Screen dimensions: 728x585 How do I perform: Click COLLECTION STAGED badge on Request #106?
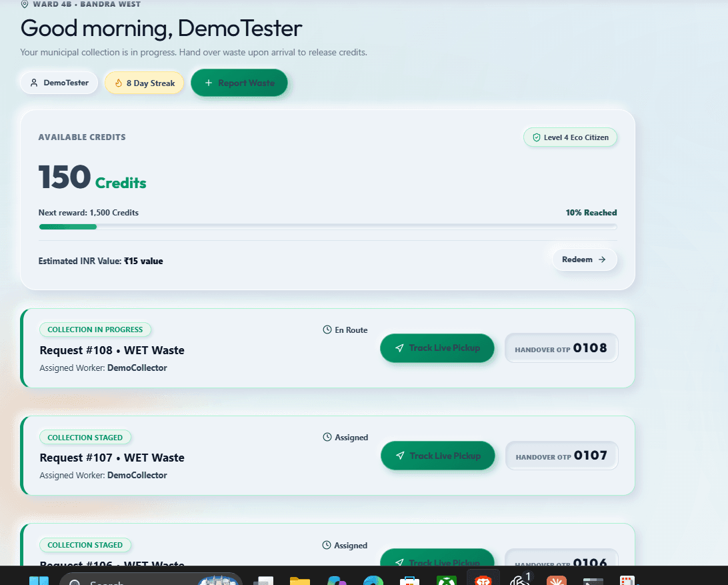85,545
